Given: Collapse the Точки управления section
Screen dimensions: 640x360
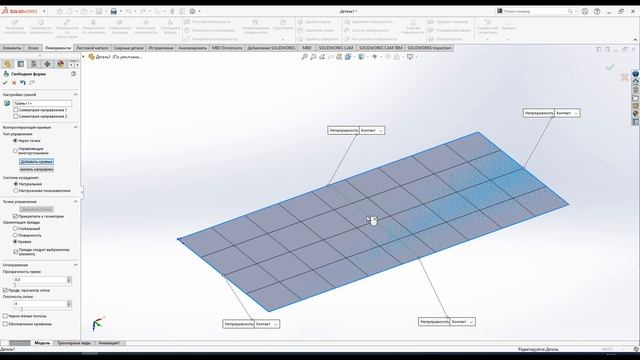Looking at the screenshot, I should pyautogui.click(x=76, y=202).
